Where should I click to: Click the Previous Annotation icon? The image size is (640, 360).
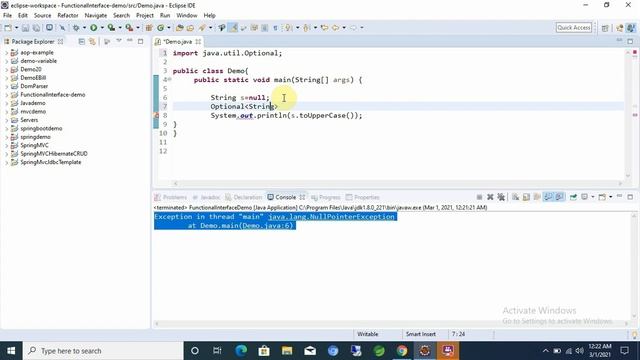click(306, 28)
